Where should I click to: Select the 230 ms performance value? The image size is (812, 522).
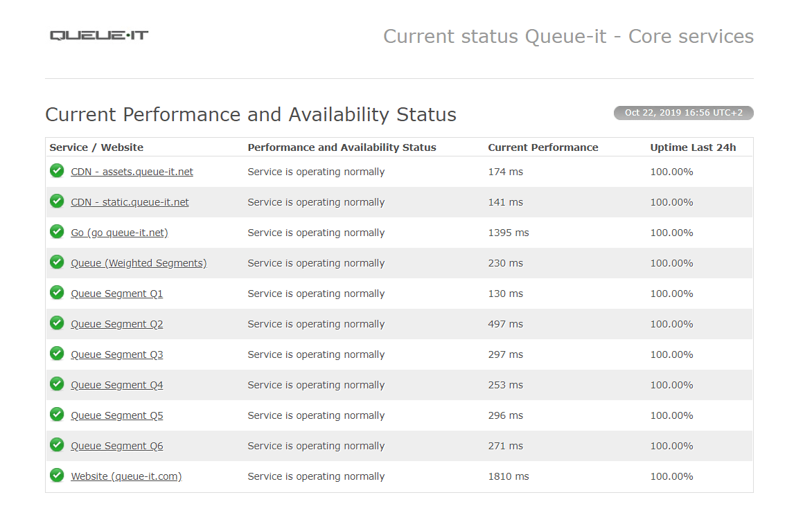tap(506, 263)
